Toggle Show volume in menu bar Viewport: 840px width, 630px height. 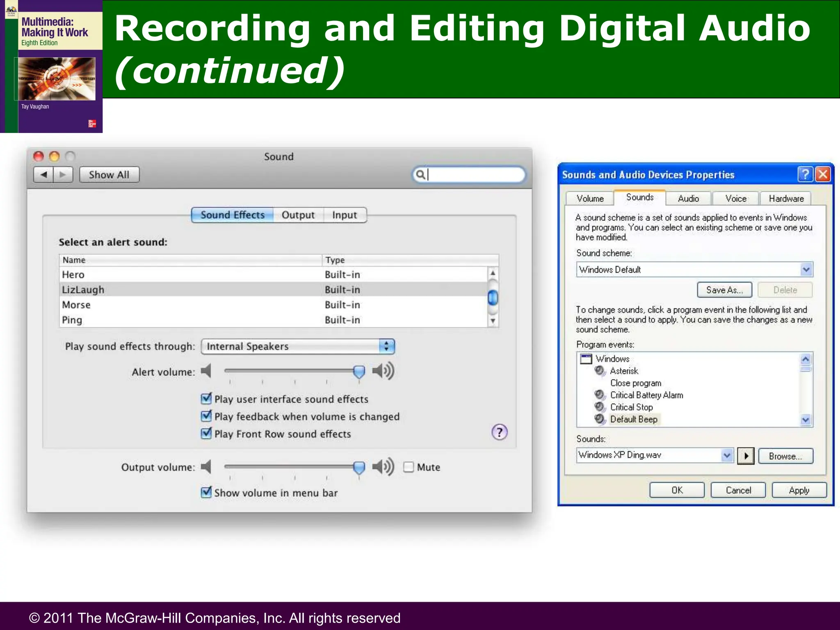[206, 492]
